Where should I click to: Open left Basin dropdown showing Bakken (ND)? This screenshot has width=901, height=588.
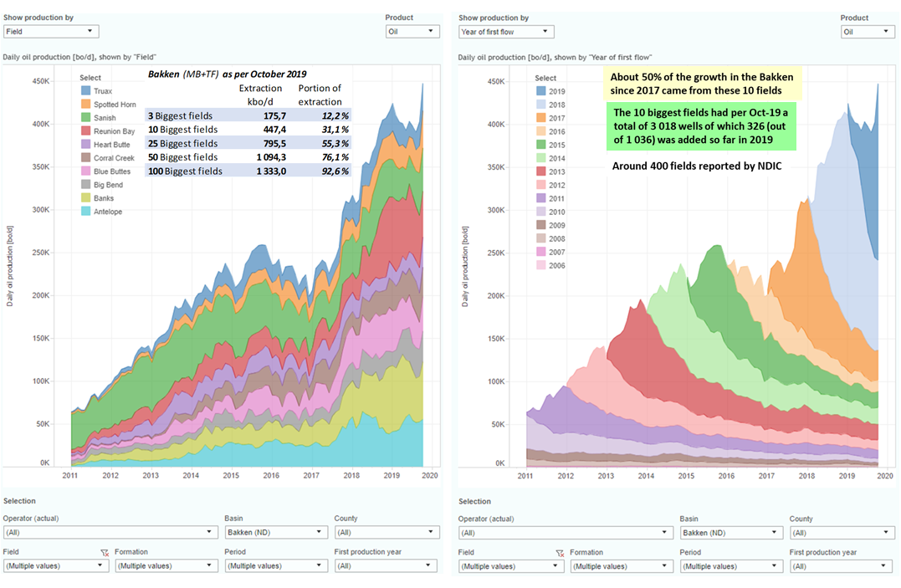point(275,532)
